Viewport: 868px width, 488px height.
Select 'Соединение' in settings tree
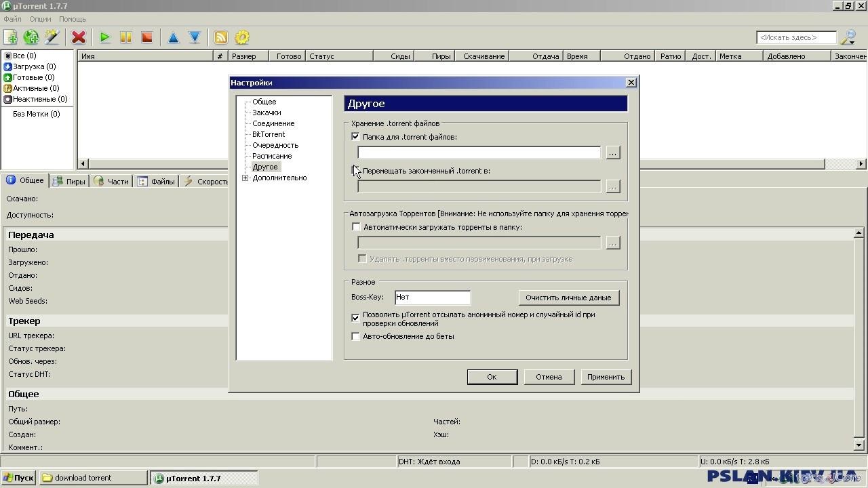[273, 123]
